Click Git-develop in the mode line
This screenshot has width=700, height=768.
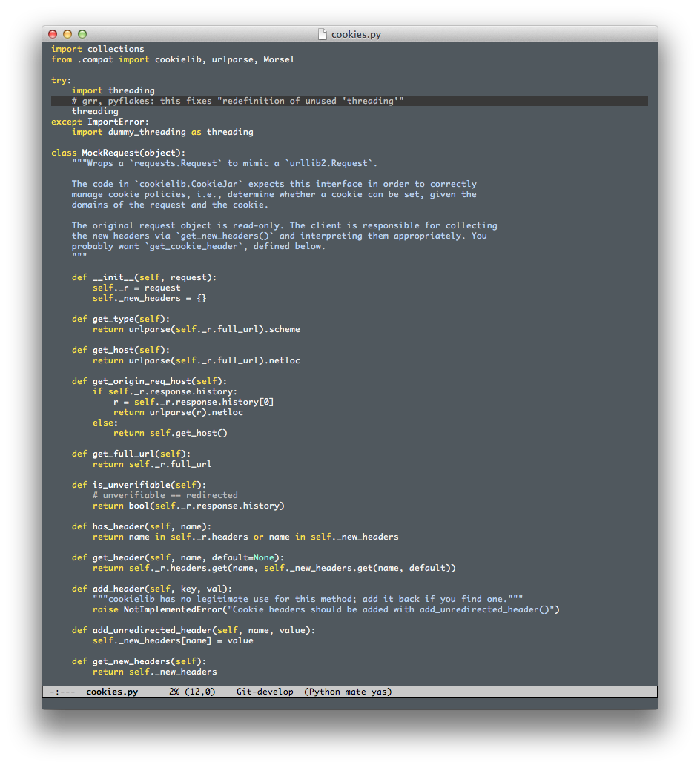[265, 692]
